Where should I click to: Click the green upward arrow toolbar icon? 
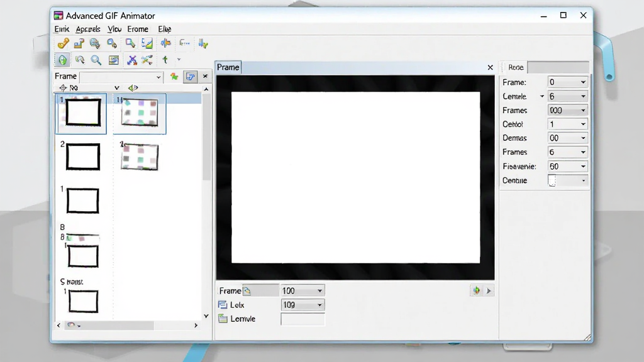coord(165,60)
